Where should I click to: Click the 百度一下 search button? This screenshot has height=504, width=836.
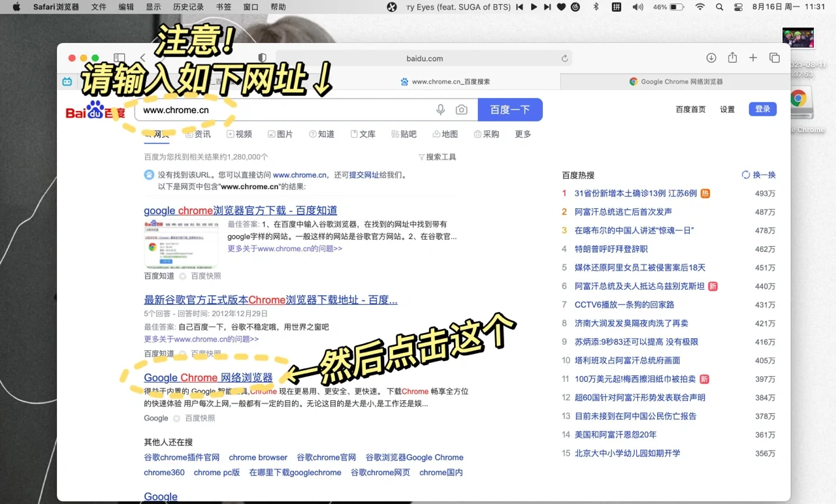pyautogui.click(x=510, y=110)
